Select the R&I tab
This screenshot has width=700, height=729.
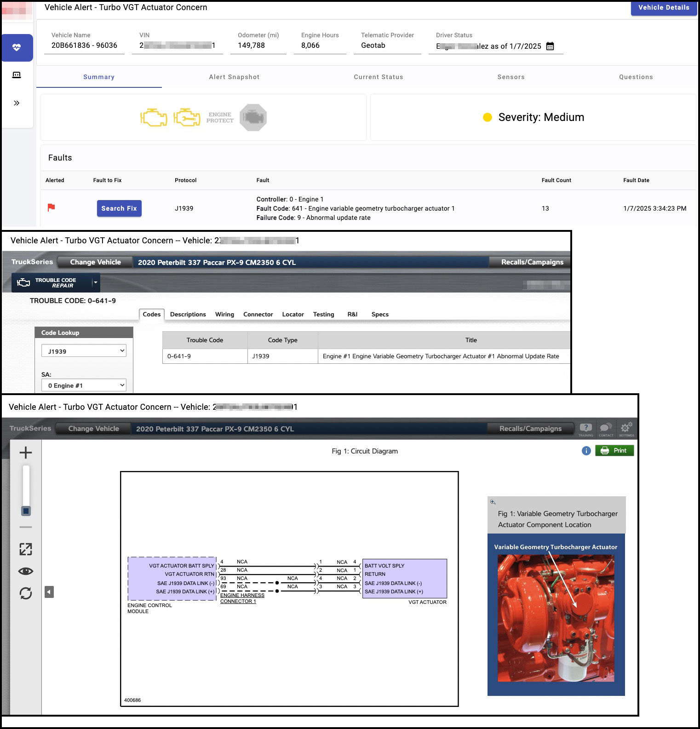tap(352, 315)
